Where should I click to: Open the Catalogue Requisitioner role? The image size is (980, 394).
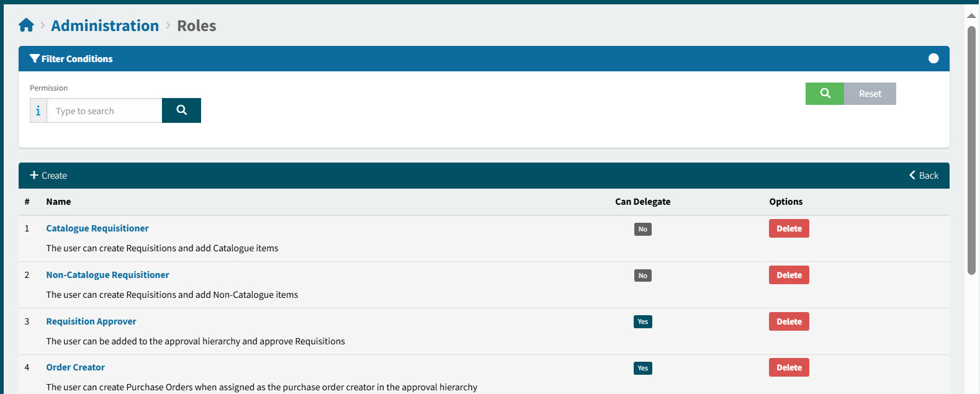97,228
